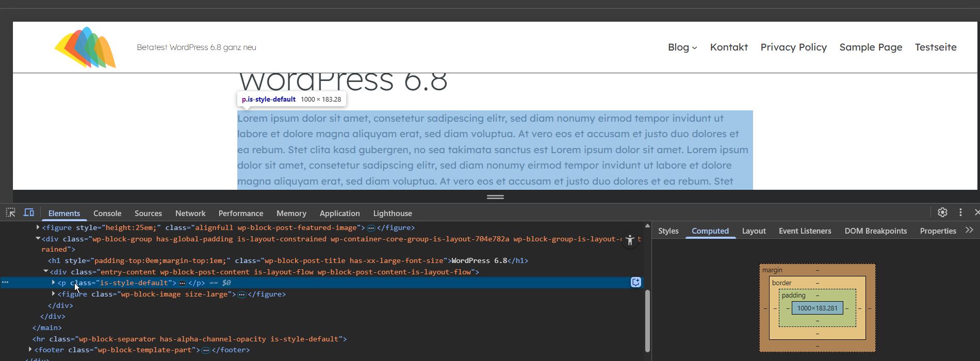Click the wp-block-image size-large class value

[x=174, y=294]
